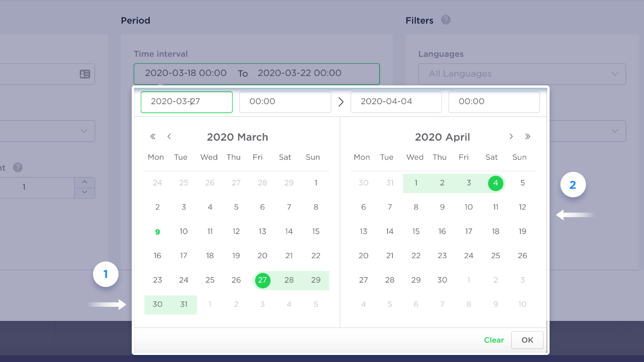The image size is (644, 362).
Task: Go to next month arrow
Action: click(511, 137)
